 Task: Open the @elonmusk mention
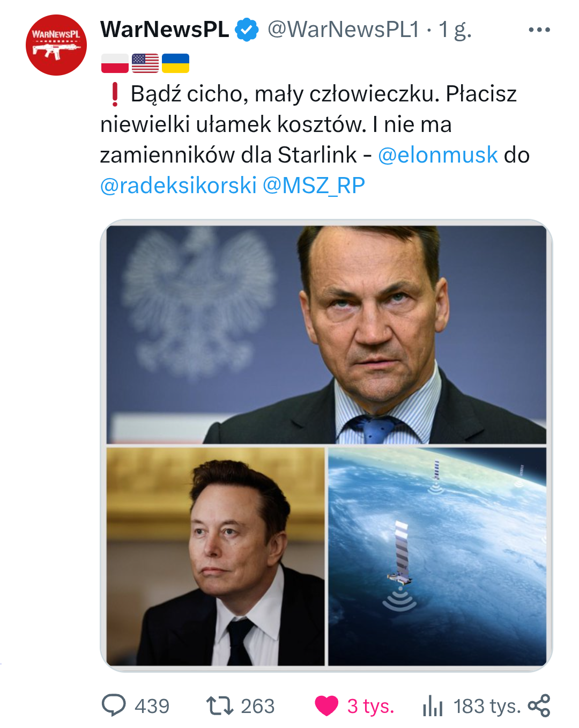437,155
